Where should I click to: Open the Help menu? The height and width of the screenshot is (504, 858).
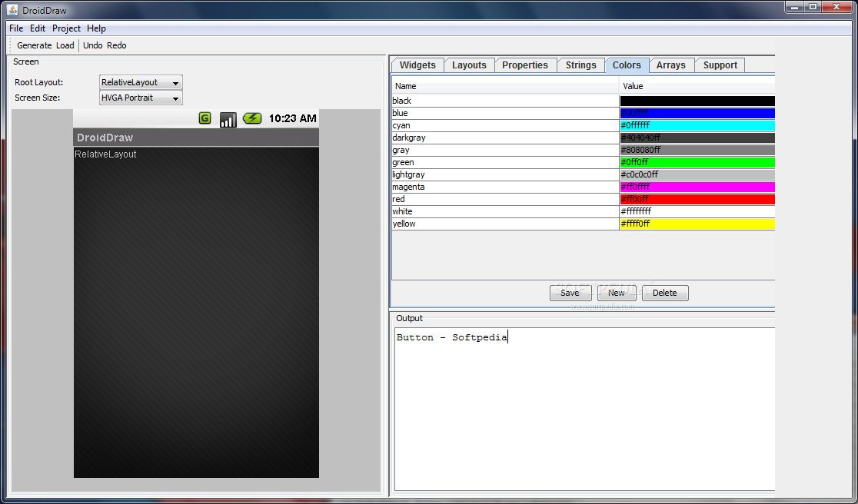[x=96, y=28]
